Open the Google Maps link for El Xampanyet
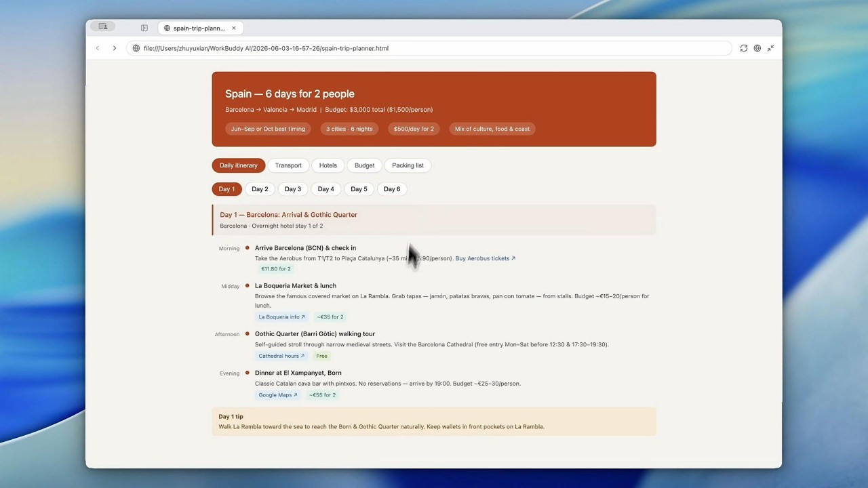 point(278,395)
